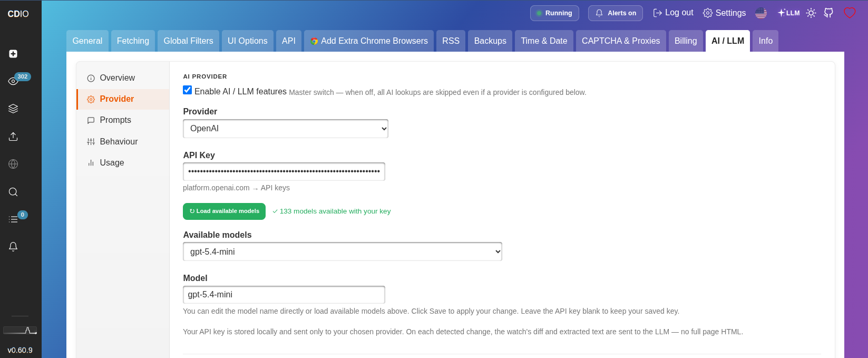Open the UI Options tab
The width and height of the screenshot is (868, 358).
248,41
